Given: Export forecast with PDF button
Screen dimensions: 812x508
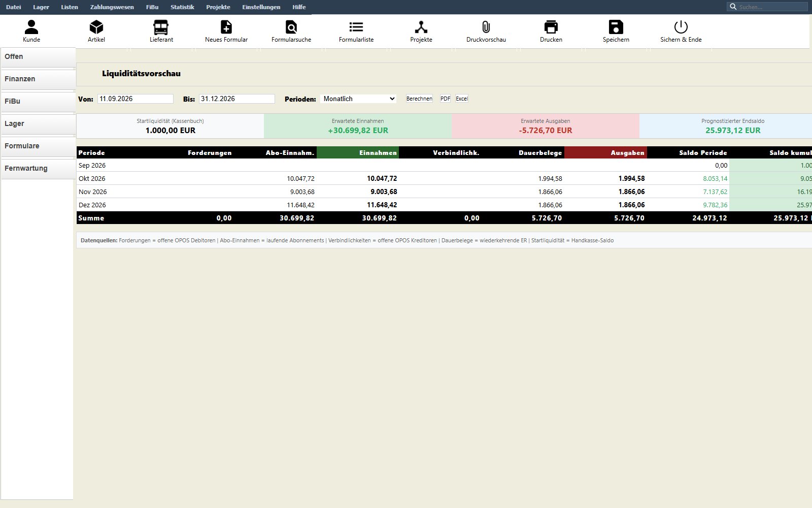Looking at the screenshot, I should (445, 99).
